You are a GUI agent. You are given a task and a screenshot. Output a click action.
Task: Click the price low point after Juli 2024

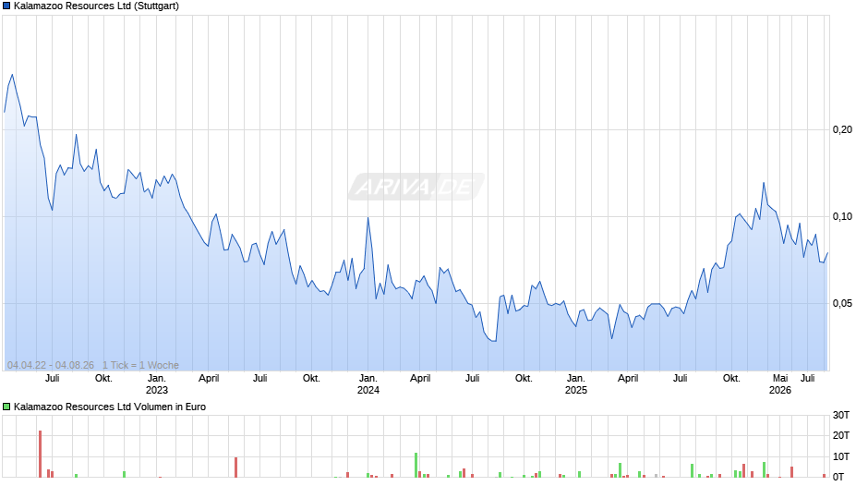coord(494,341)
